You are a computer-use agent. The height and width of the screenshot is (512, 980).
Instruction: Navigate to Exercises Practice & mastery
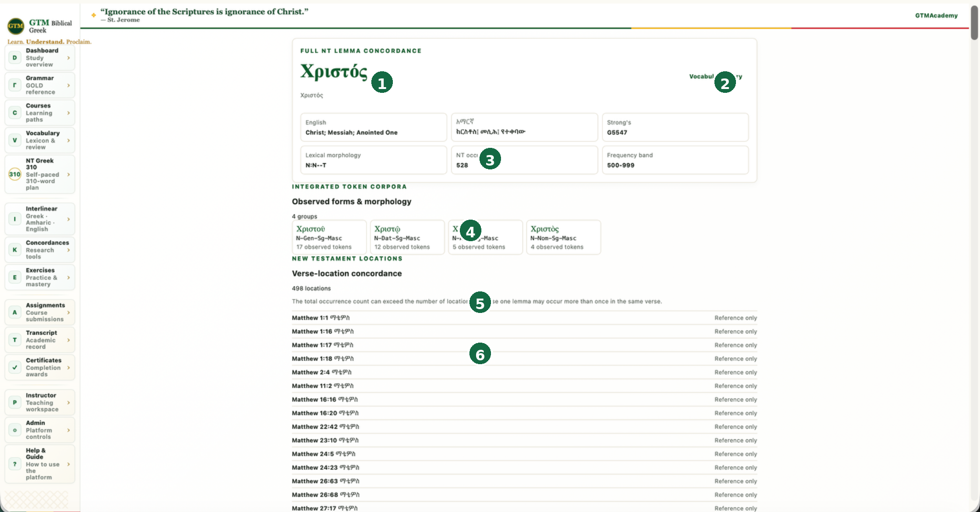click(x=40, y=278)
